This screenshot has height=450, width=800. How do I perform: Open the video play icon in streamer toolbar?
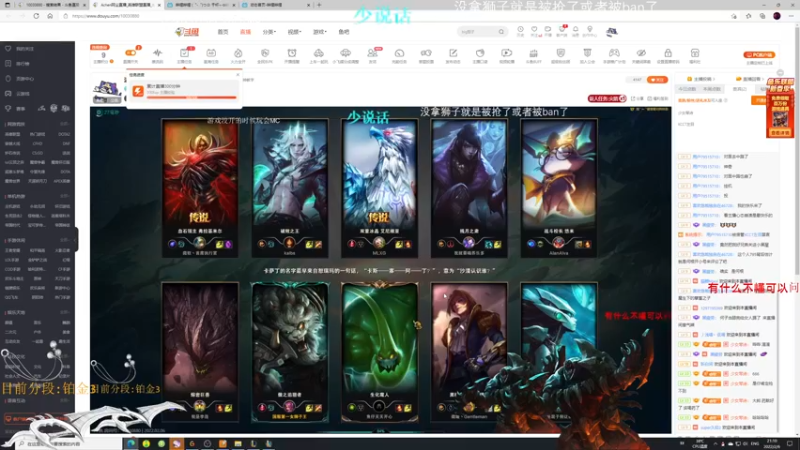[507, 53]
